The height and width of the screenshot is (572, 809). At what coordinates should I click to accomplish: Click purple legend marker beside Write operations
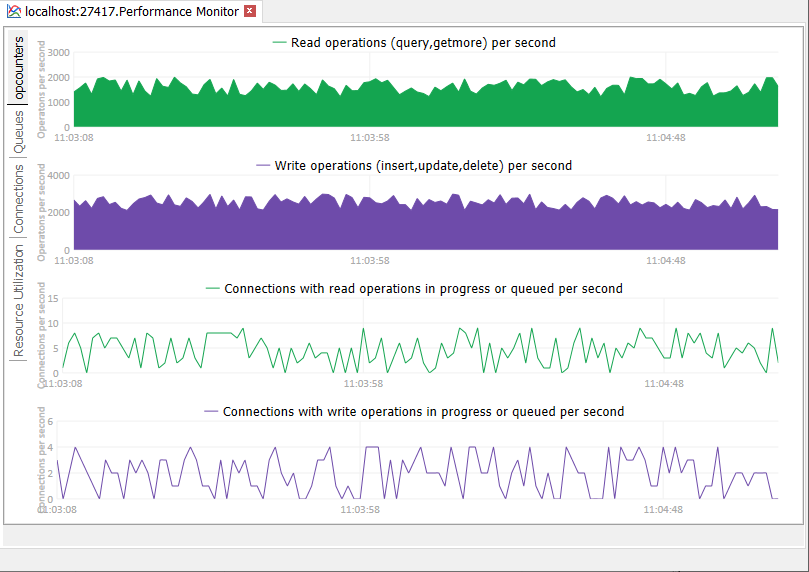(x=263, y=165)
